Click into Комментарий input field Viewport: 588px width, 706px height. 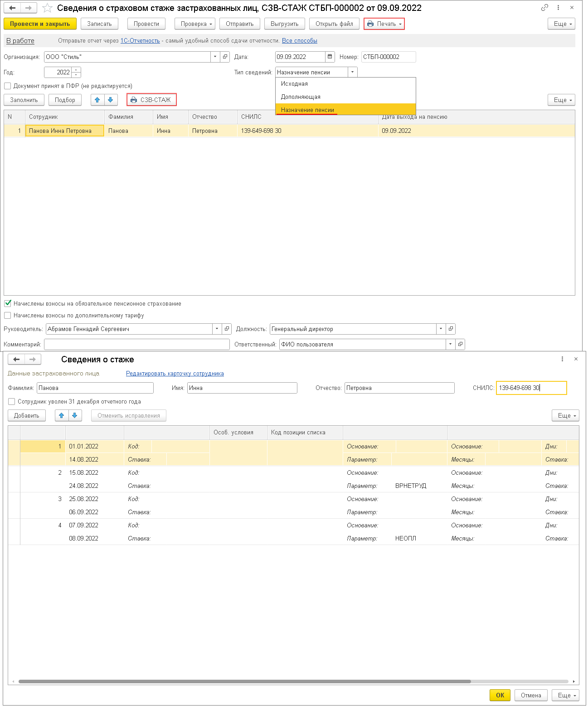137,344
